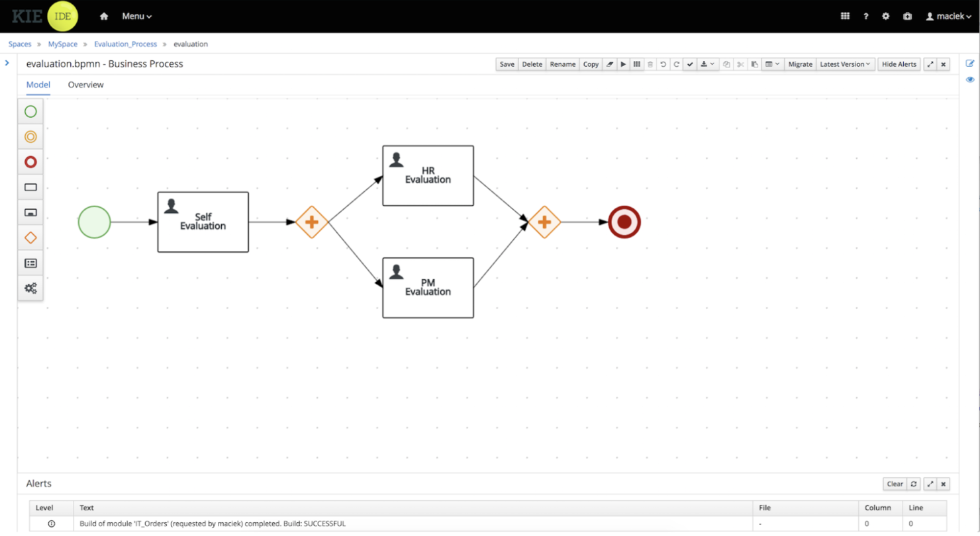
Task: Select the diverging parallel gateway after Self Evaluation
Action: pos(312,222)
